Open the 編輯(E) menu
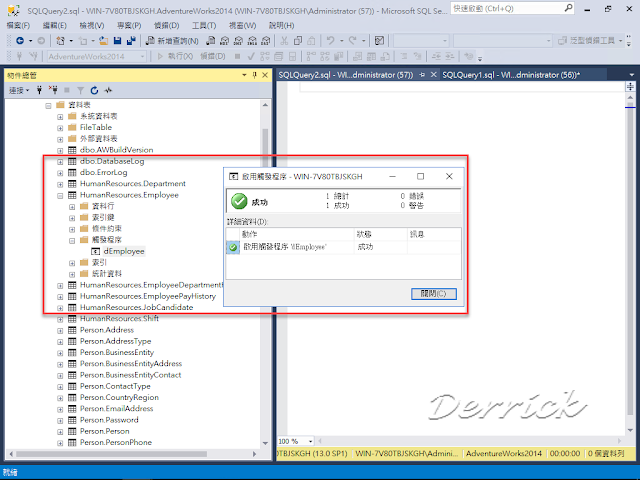The height and width of the screenshot is (480, 640). [55, 25]
